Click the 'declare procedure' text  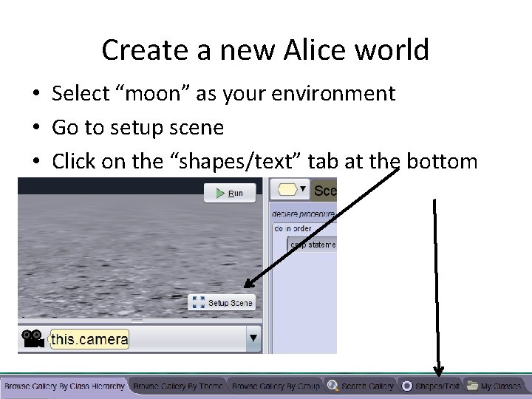pos(304,214)
